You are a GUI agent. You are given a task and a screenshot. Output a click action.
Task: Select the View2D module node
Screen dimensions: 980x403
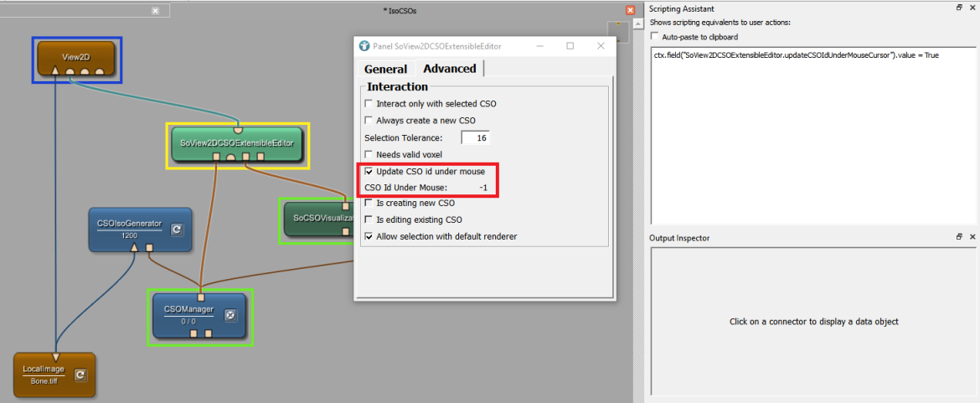75,55
